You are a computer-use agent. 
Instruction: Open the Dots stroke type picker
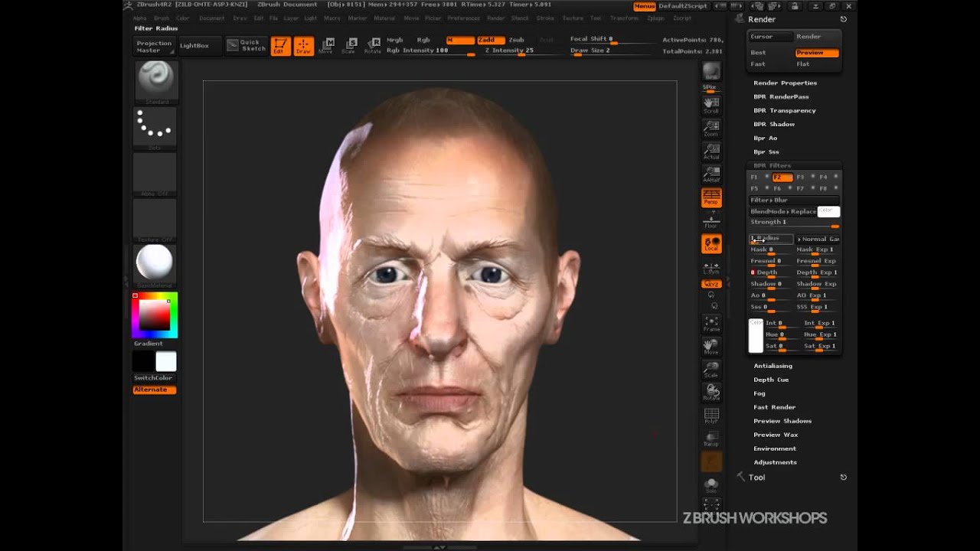coord(156,129)
